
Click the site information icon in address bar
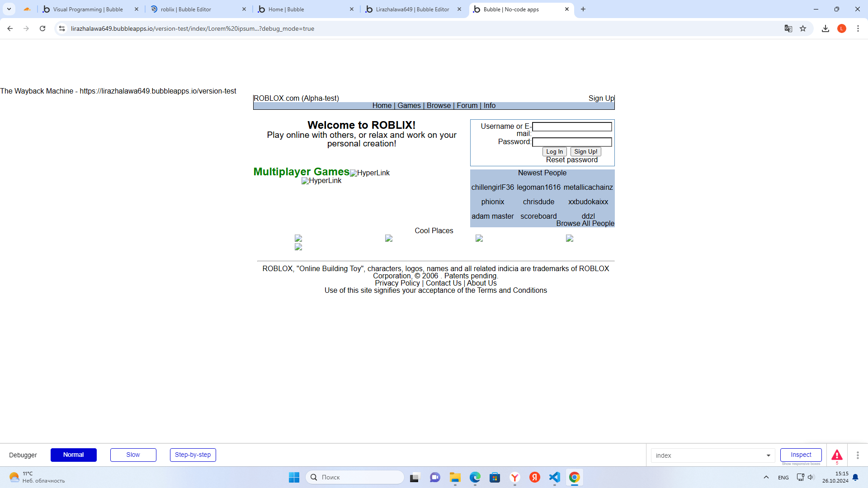pyautogui.click(x=62, y=28)
